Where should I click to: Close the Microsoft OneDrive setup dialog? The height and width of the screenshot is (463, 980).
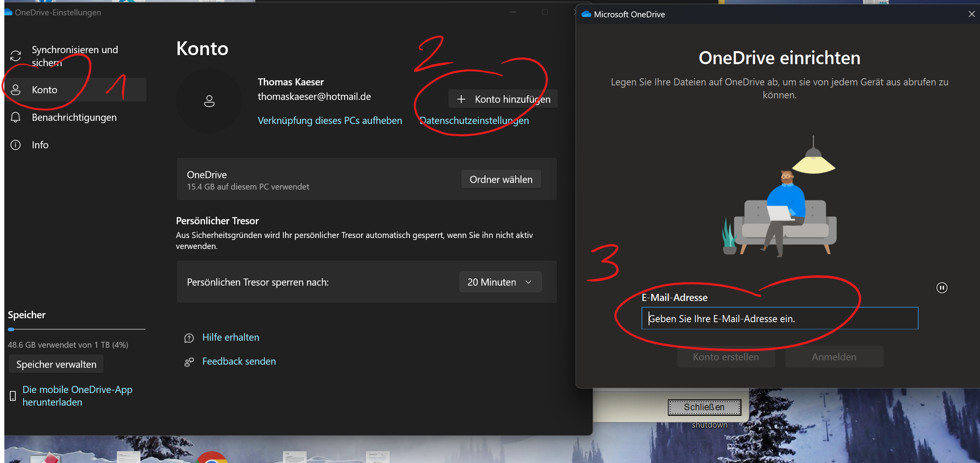[971, 14]
